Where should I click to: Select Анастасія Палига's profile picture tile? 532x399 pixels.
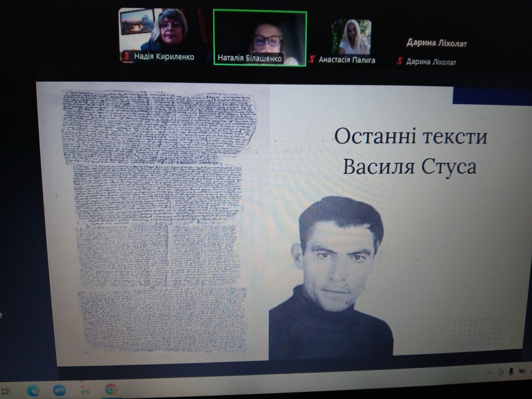click(351, 37)
